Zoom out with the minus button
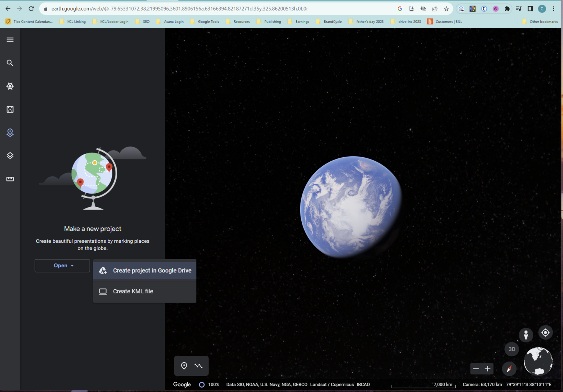Viewport: 563px width, 392px height. coord(475,369)
